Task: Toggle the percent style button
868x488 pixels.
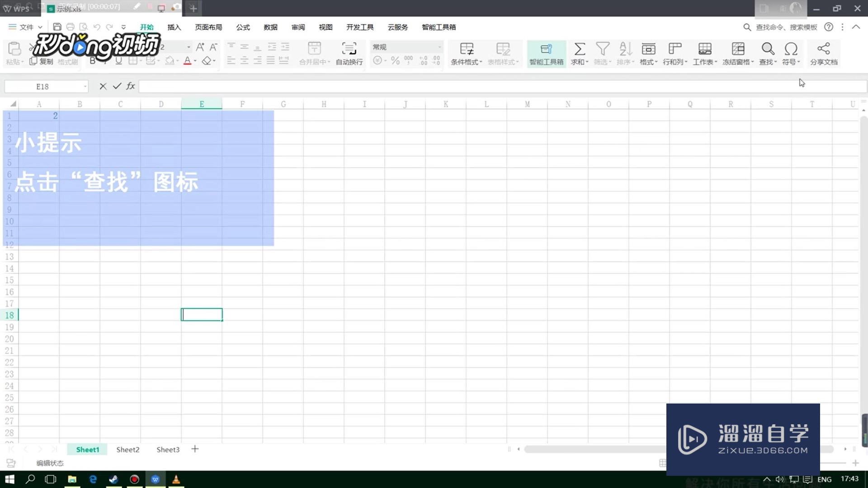Action: coord(395,61)
